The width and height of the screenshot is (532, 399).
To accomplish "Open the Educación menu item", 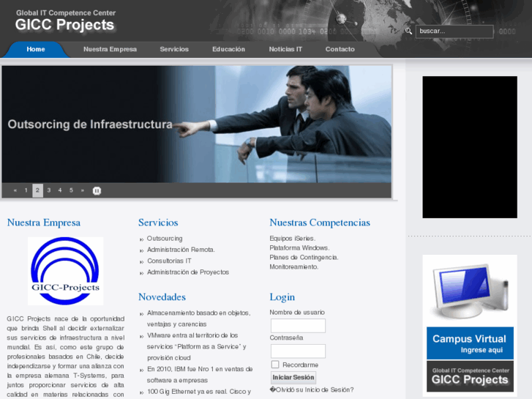I will coord(228,49).
